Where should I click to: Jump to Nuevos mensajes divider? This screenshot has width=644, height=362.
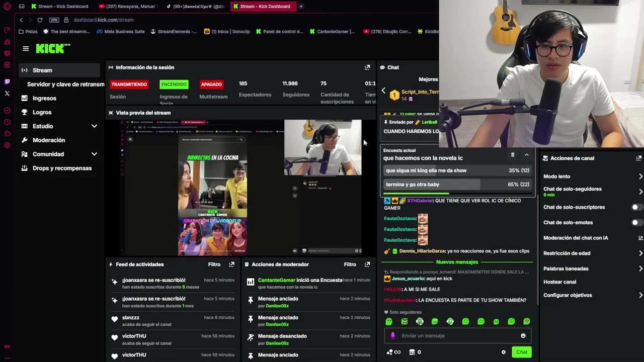(x=457, y=262)
